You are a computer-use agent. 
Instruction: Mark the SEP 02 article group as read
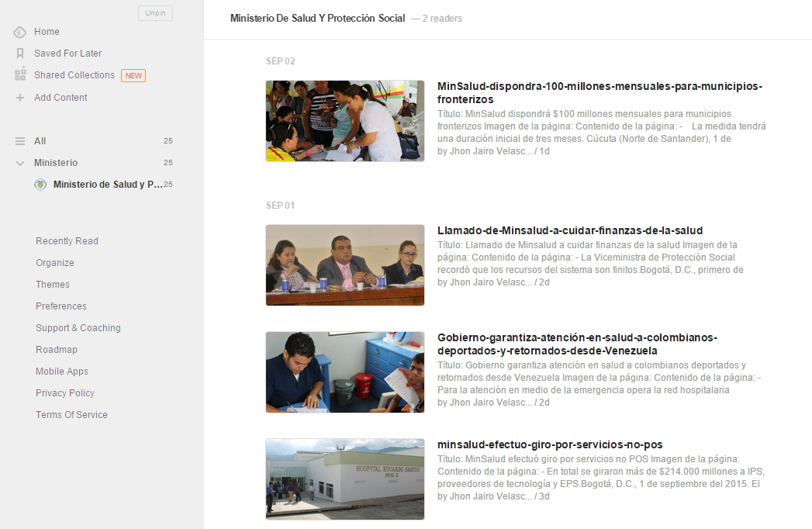coord(280,61)
